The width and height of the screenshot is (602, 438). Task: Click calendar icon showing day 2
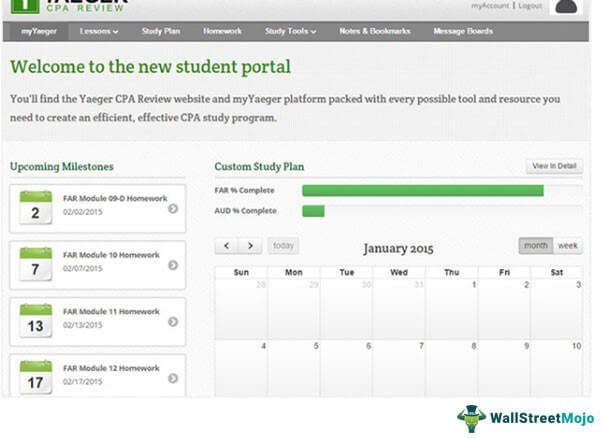pyautogui.click(x=36, y=208)
